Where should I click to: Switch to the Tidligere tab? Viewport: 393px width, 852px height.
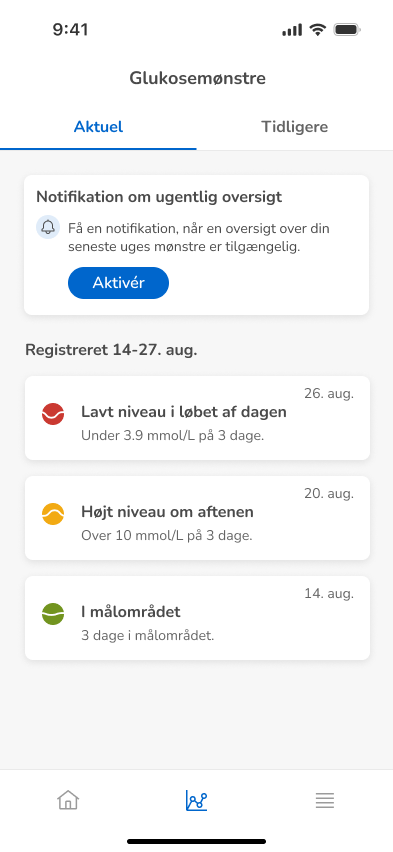click(295, 127)
